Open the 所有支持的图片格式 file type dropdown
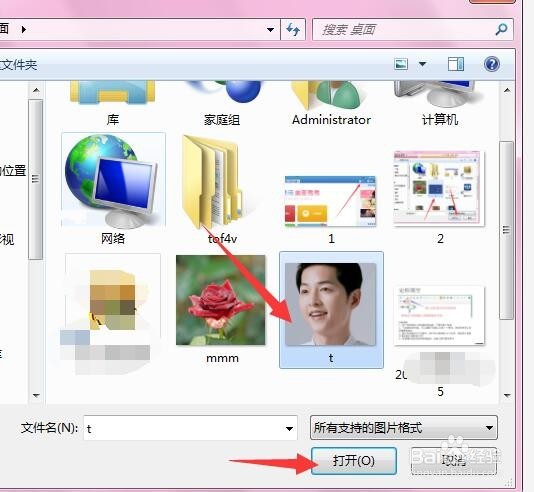This screenshot has height=492, width=534. (x=404, y=428)
